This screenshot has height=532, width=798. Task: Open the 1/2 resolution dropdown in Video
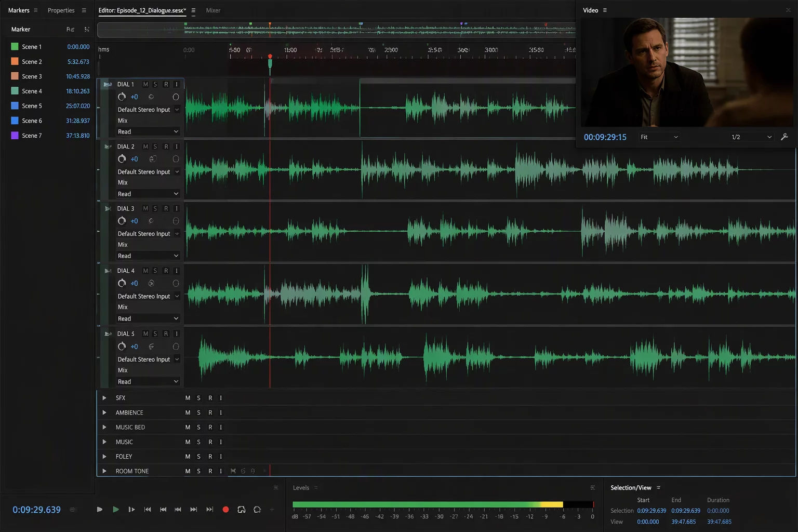(x=751, y=137)
